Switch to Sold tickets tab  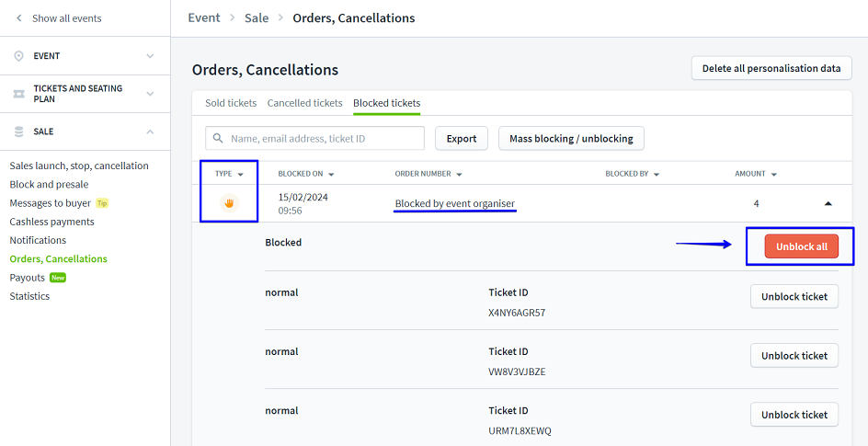click(x=231, y=103)
